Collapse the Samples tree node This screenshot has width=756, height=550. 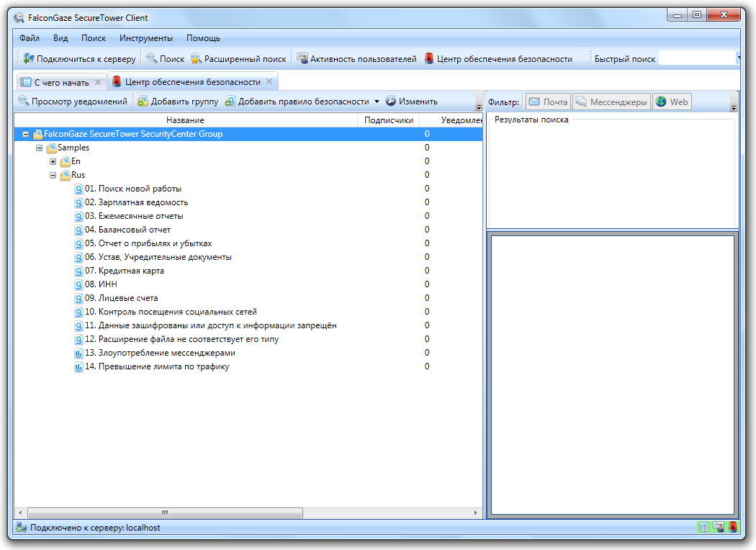pyautogui.click(x=39, y=148)
